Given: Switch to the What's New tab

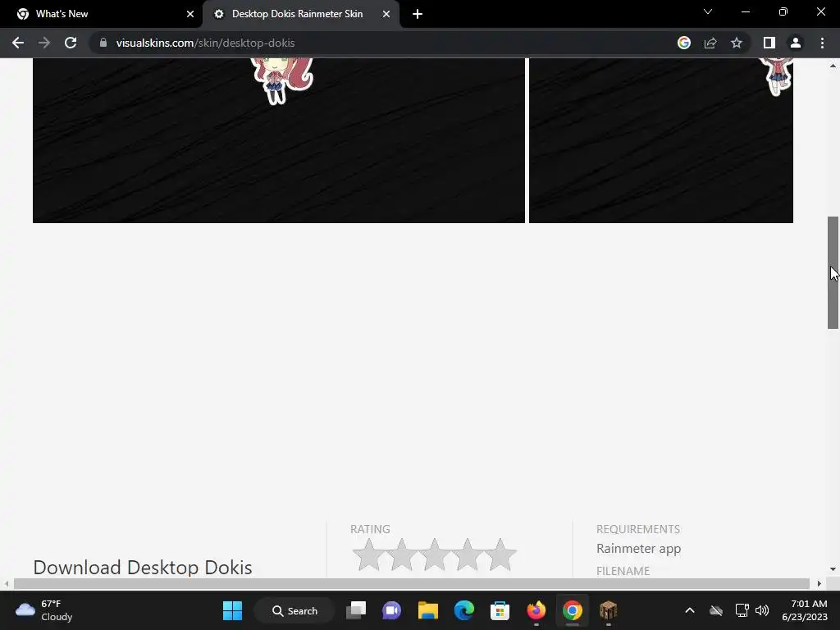Looking at the screenshot, I should [x=102, y=14].
